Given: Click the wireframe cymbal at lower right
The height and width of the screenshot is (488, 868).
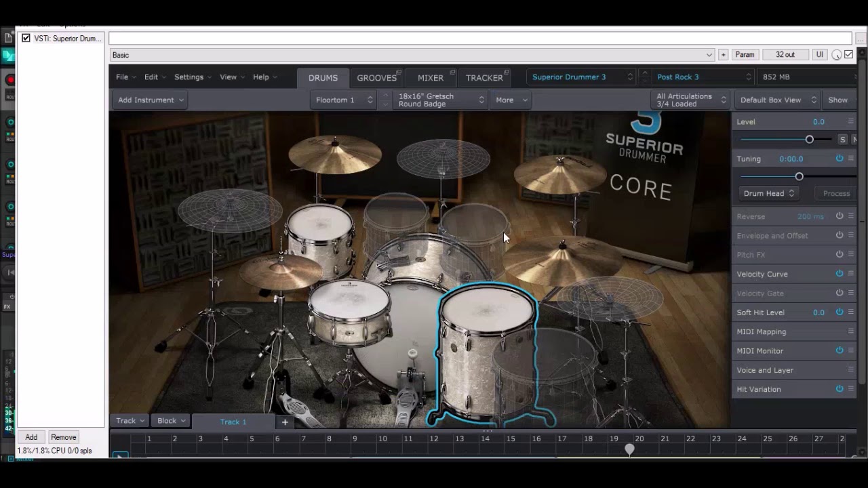Looking at the screenshot, I should pyautogui.click(x=609, y=298).
